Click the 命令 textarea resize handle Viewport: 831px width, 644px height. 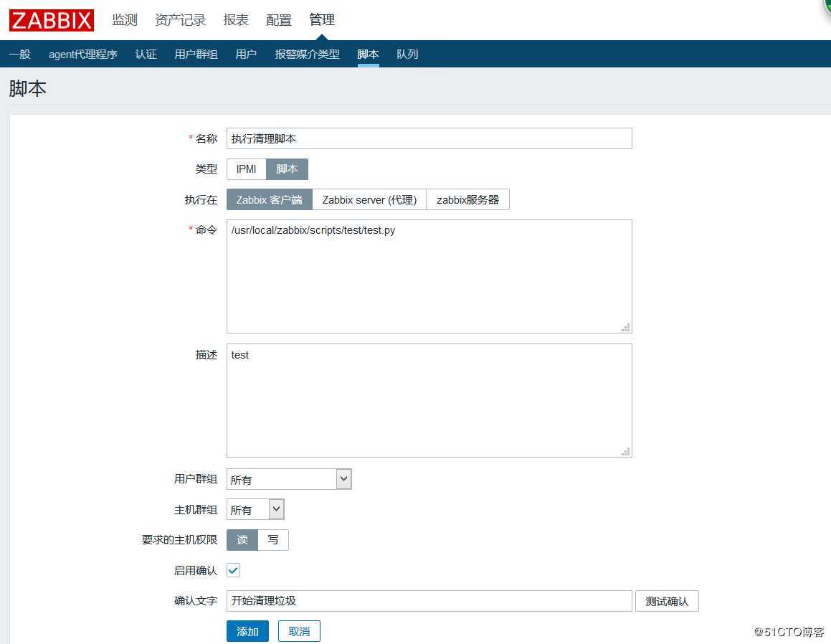click(x=626, y=328)
